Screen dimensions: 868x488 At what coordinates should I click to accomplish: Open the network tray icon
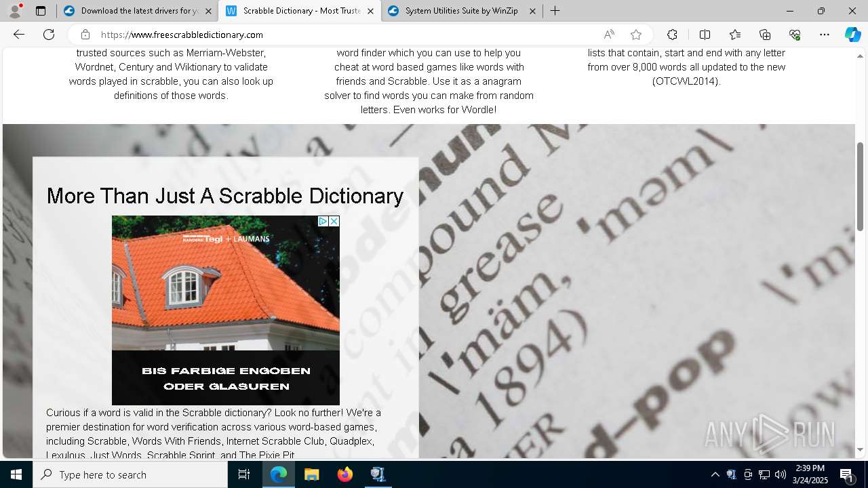tap(764, 474)
